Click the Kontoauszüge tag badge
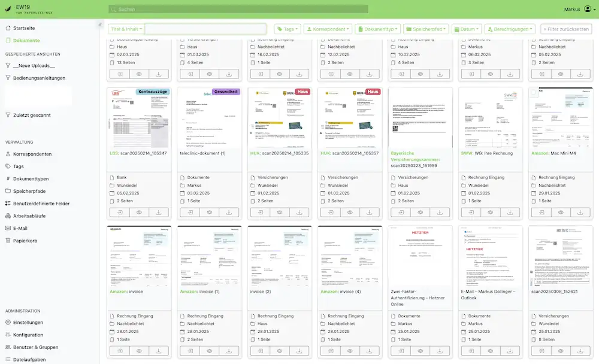 click(153, 92)
